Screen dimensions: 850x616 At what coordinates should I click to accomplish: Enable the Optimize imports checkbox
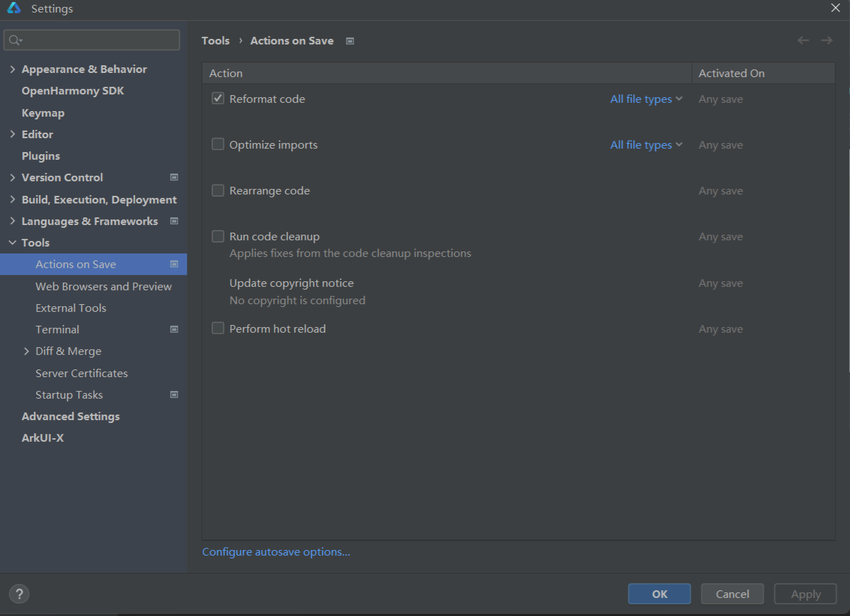[218, 144]
